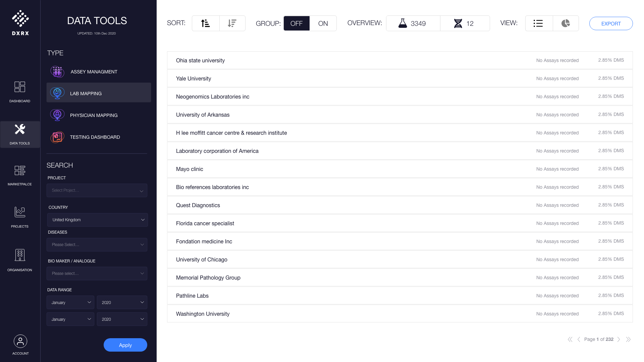Open the Account profile icon
The image size is (644, 362).
20,342
